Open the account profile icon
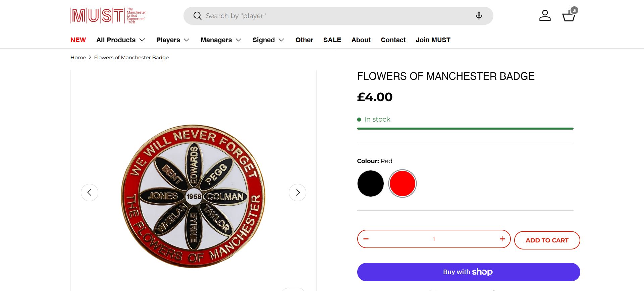 pos(545,16)
